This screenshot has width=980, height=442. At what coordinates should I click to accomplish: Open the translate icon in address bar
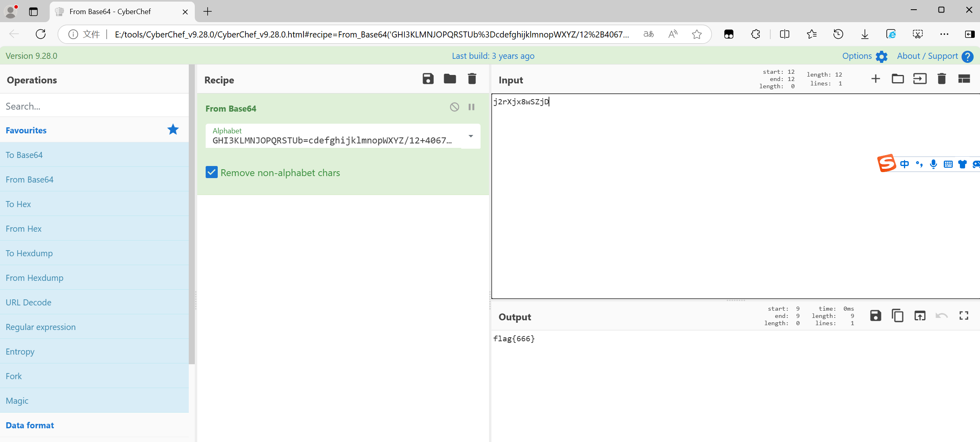648,34
